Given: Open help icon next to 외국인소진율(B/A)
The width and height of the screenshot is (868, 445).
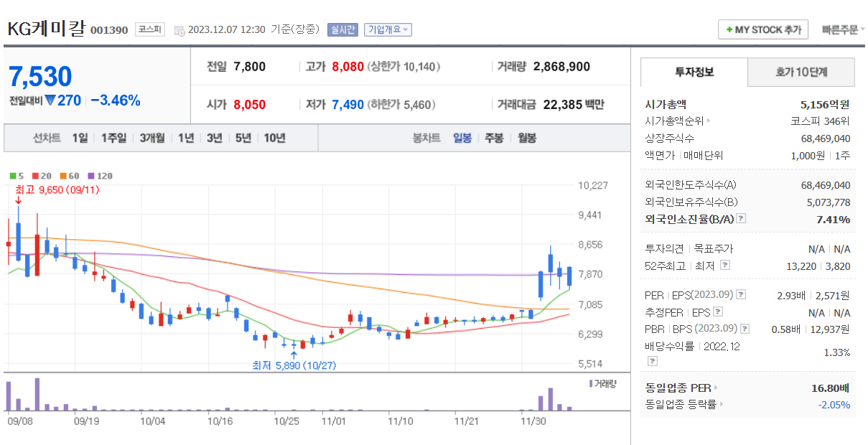Looking at the screenshot, I should click(741, 219).
